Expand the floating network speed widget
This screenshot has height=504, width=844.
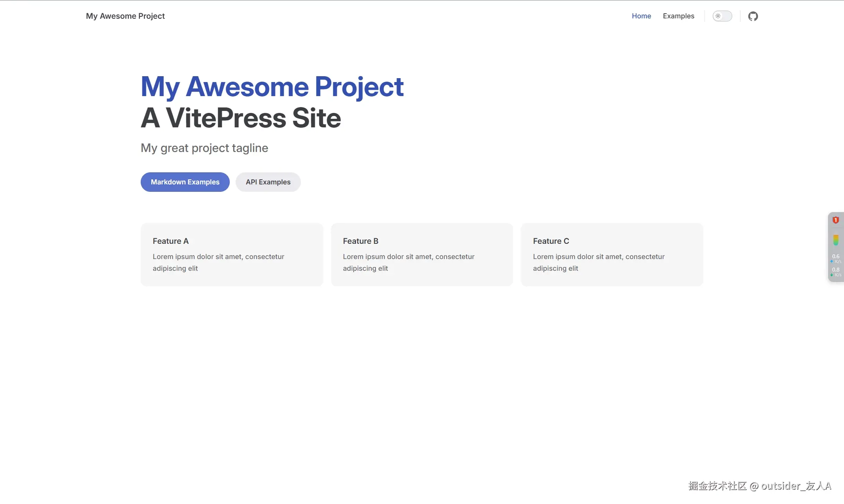pos(835,247)
